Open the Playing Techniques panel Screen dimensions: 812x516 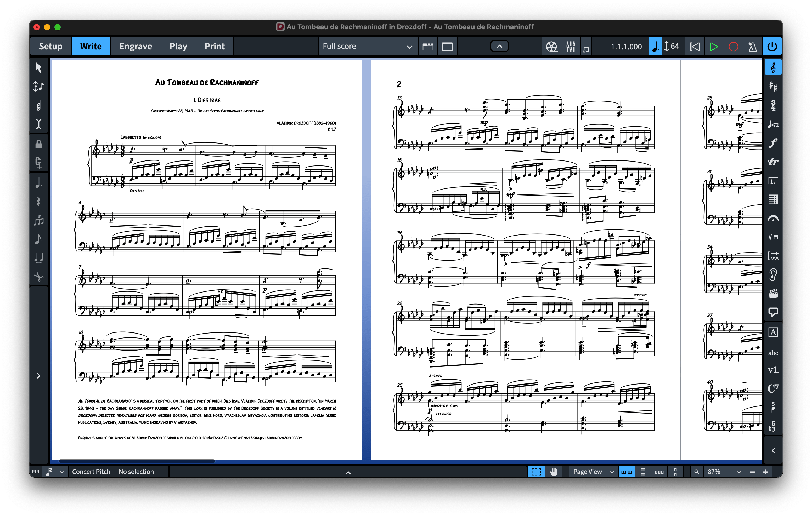[x=773, y=237]
